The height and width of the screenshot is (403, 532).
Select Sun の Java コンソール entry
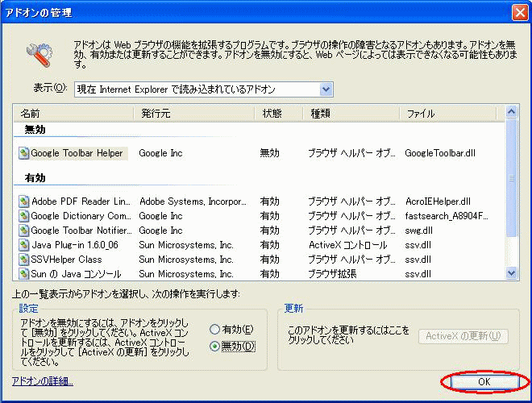point(76,274)
